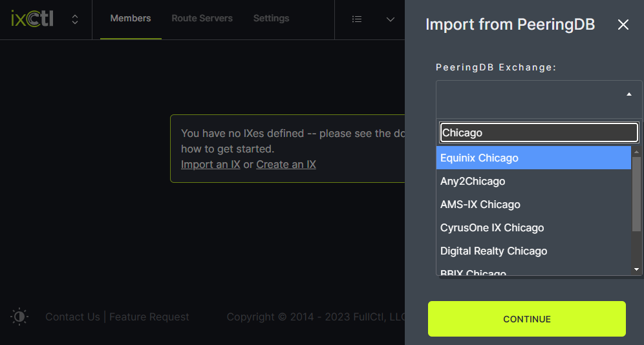Go to the Settings tab
Image resolution: width=644 pixels, height=345 pixels.
pyautogui.click(x=271, y=19)
